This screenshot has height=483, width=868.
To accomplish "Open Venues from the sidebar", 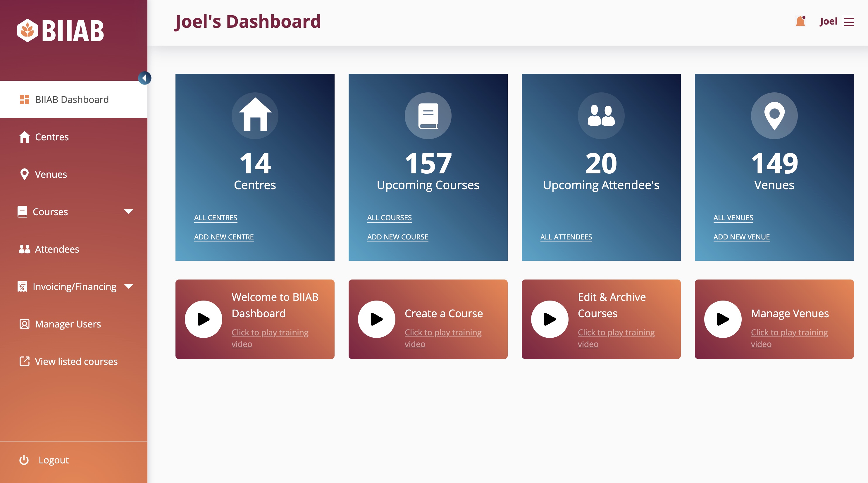I will pos(51,174).
